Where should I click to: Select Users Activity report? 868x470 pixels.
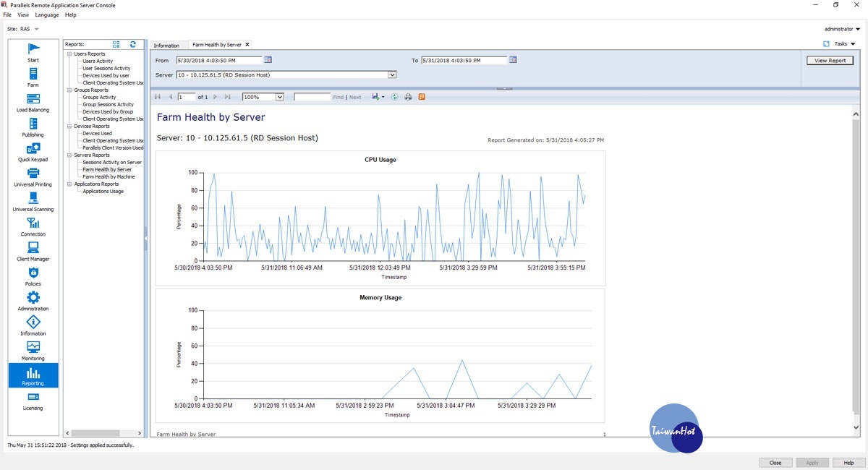pos(98,61)
